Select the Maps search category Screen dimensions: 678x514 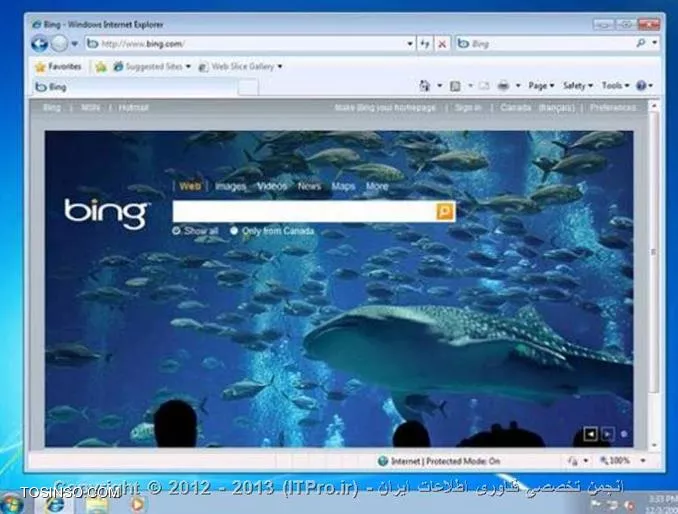(x=343, y=186)
